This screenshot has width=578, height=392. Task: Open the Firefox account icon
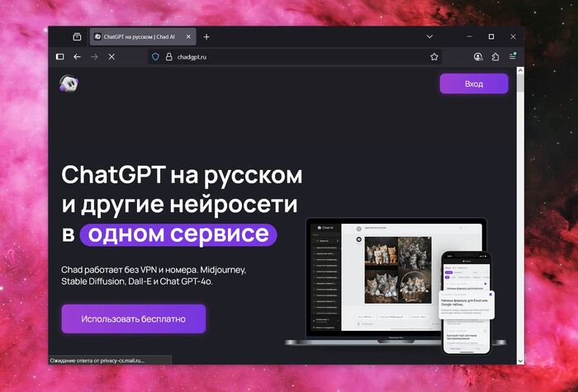pos(478,57)
